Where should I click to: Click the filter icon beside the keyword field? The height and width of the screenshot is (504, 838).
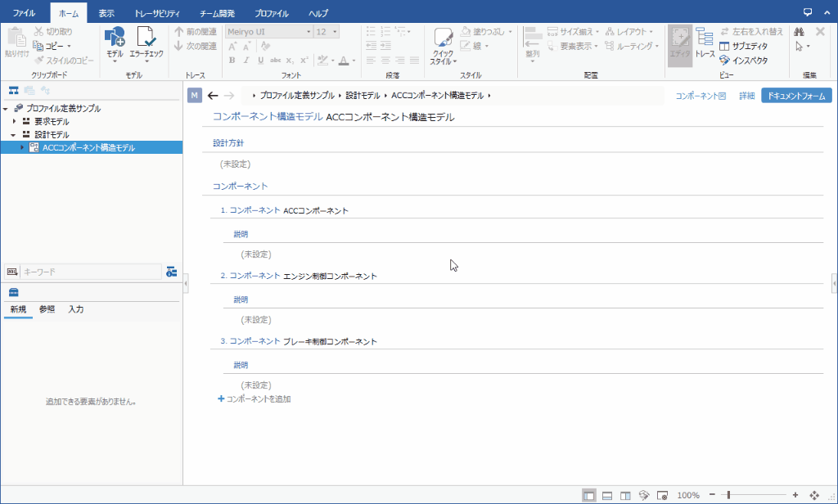[x=171, y=272]
